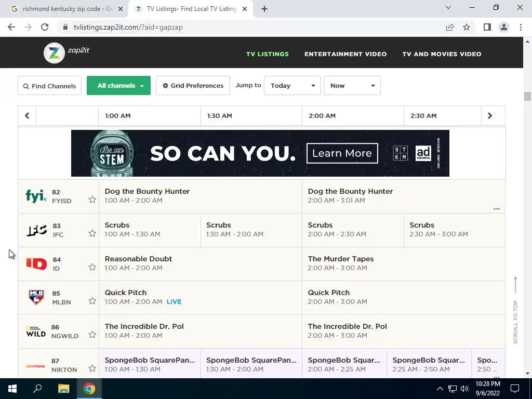Open The Incredible Dr. Pol 2:00 AM listing
532x399 pixels.
pyautogui.click(x=403, y=331)
